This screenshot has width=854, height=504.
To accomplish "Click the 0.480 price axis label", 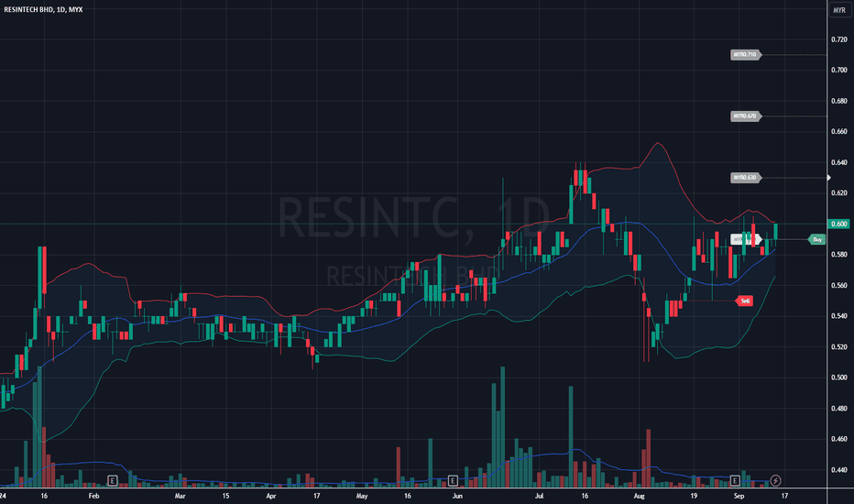I will 838,409.
